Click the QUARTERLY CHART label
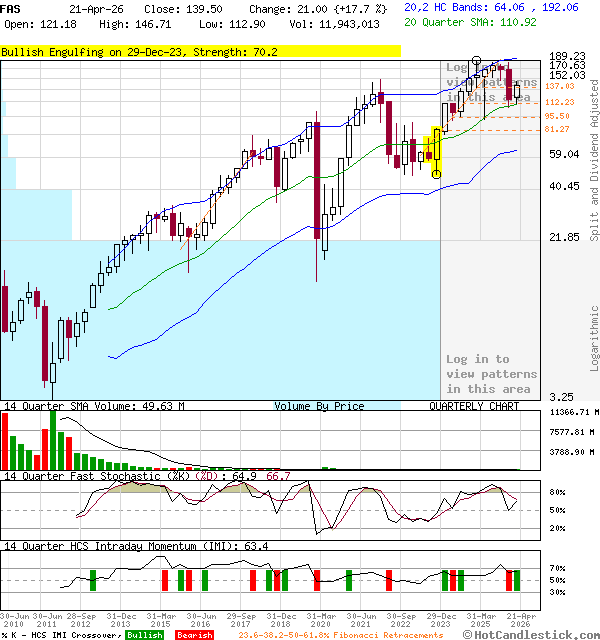 (x=474, y=406)
